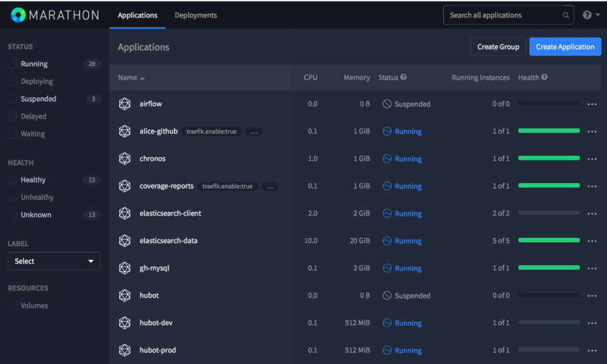
Task: Click the Create Application button
Action: click(565, 47)
